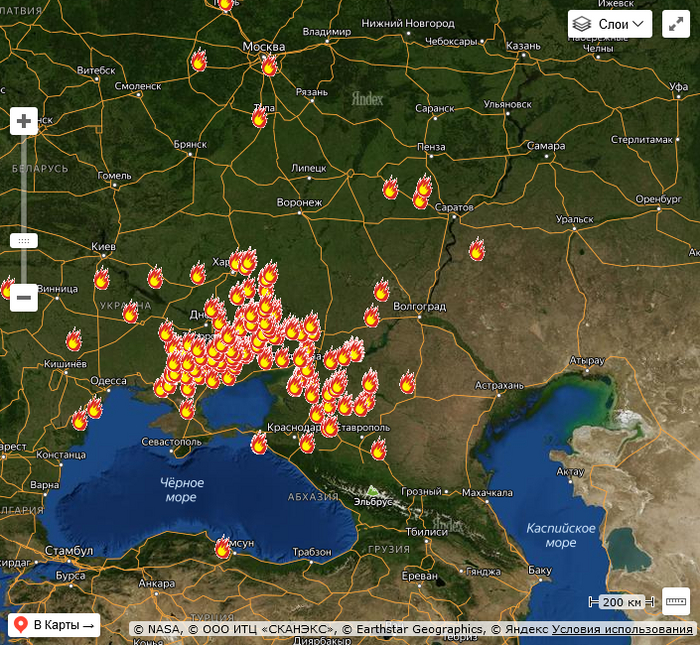Activate the ruler distance tool
The image size is (700, 645).
pos(676,601)
